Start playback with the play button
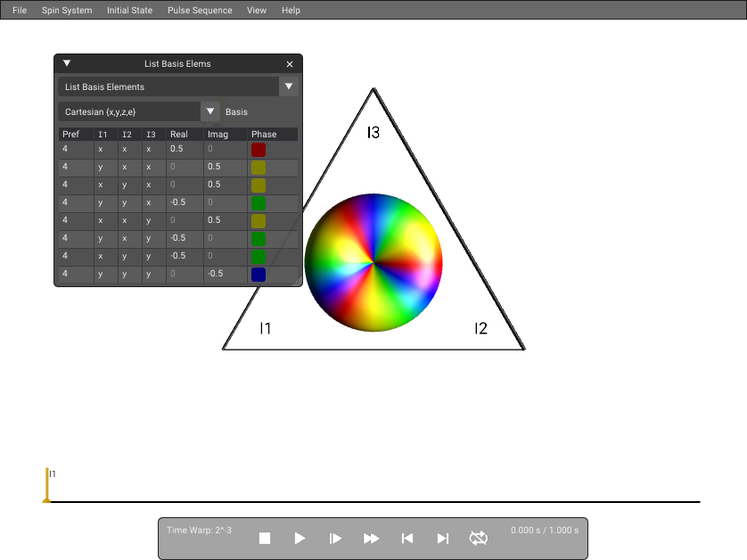 300,538
